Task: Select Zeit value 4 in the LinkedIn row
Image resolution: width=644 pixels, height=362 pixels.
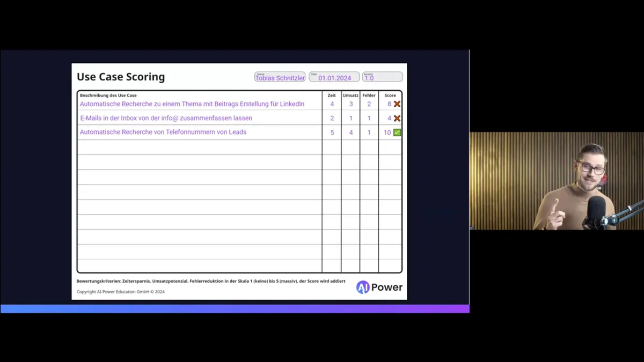Action: click(332, 104)
